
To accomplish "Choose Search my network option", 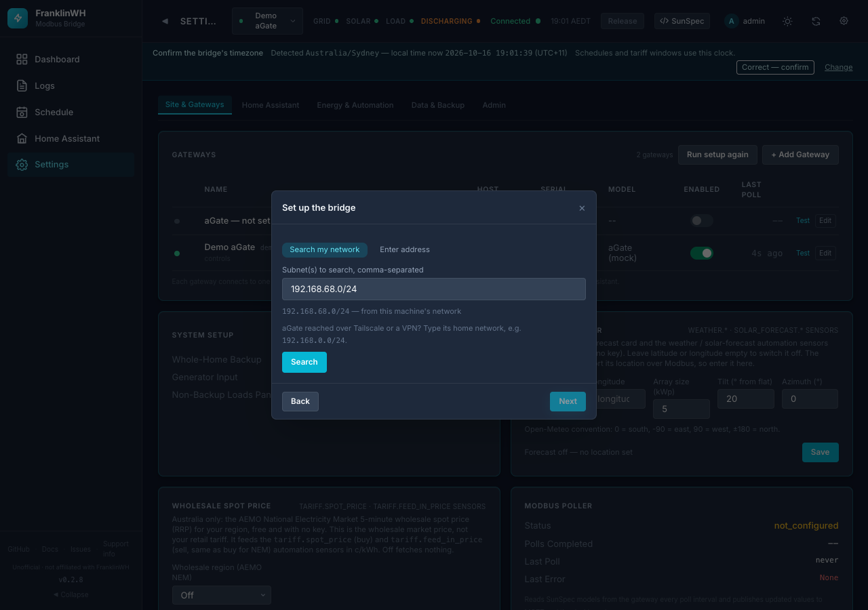I will click(x=325, y=249).
